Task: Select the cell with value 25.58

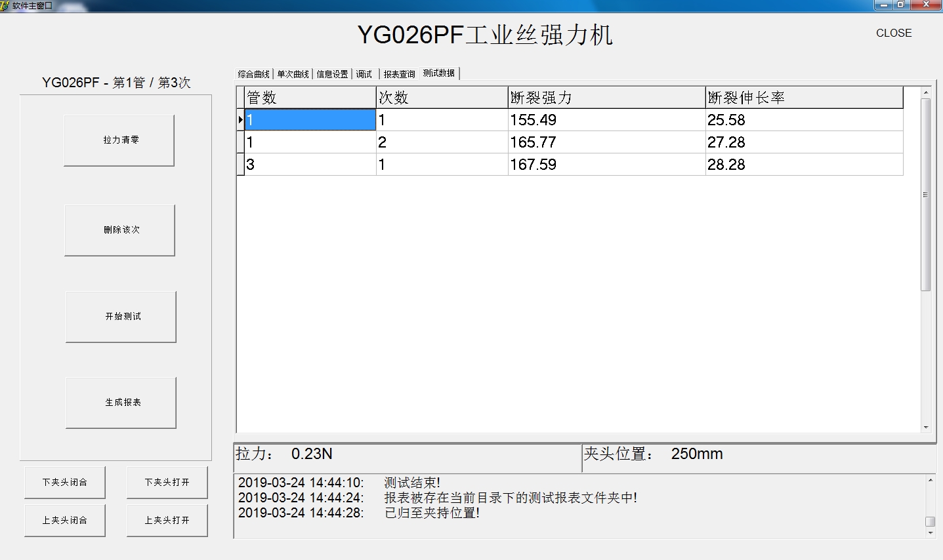Action: 805,120
